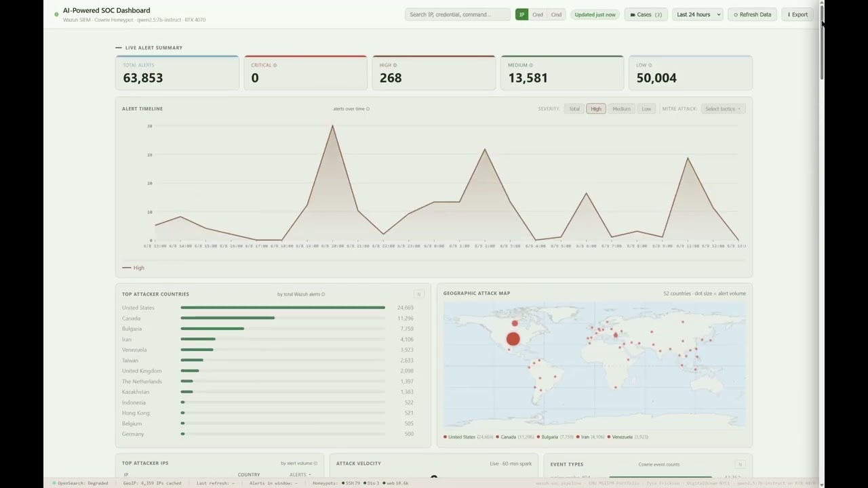This screenshot has width=868, height=488.
Task: Click the info icon next to CRITICAL
Action: click(x=275, y=65)
